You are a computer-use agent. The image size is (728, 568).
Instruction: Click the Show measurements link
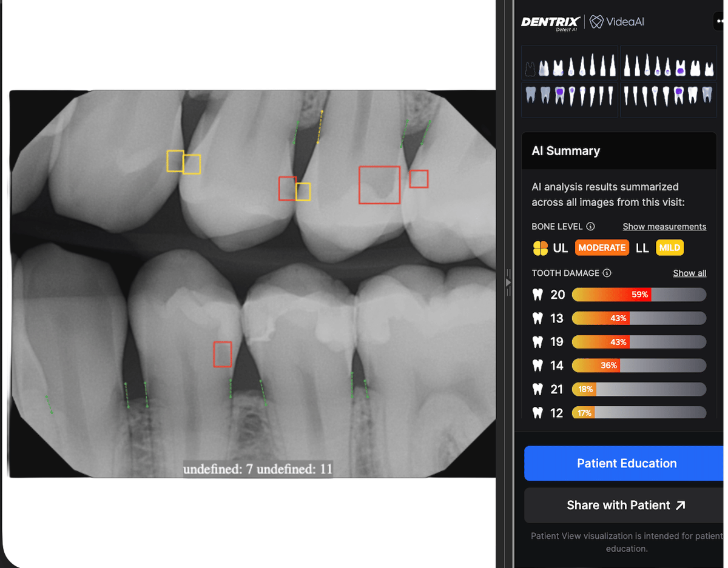664,226
